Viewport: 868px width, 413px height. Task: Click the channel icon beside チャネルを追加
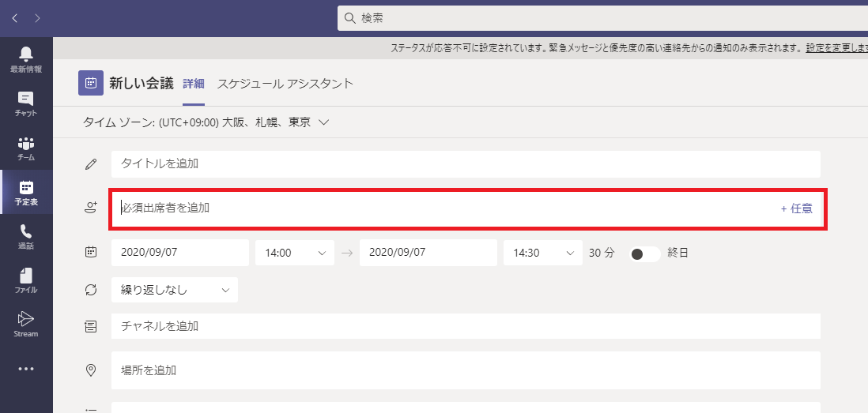91,326
